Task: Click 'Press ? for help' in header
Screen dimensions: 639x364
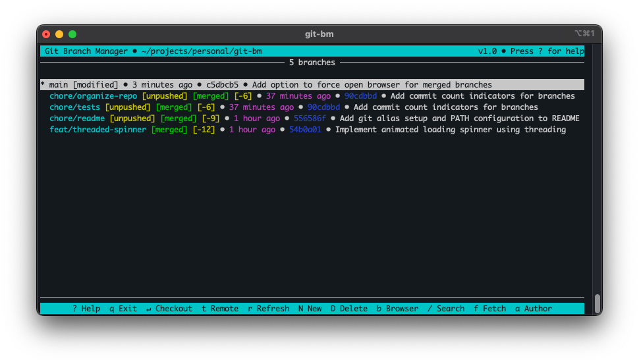Action: (547, 51)
